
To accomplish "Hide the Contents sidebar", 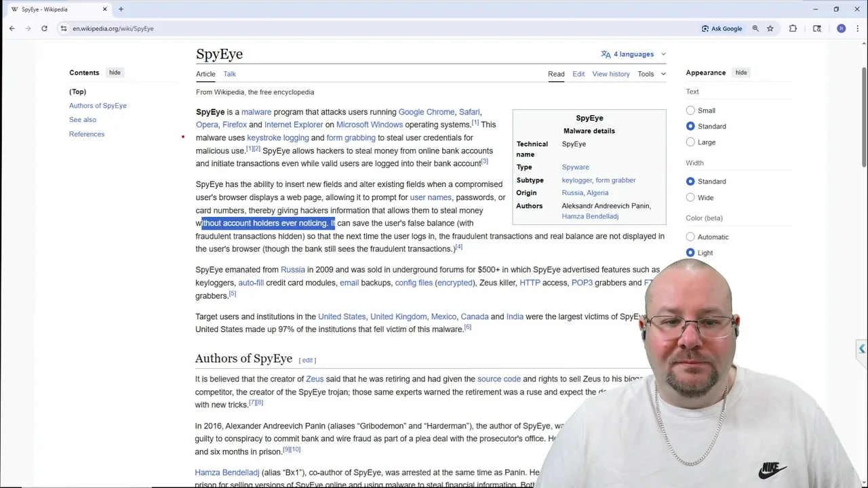I will [115, 73].
